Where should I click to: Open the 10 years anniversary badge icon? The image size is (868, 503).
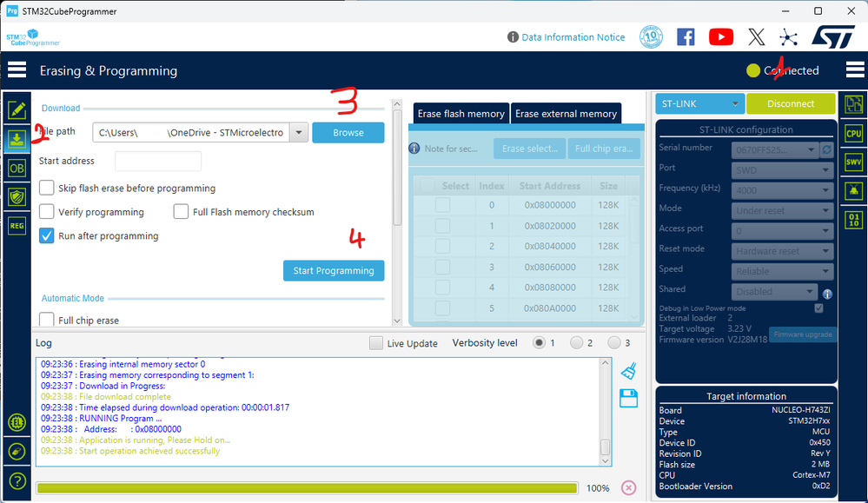(x=651, y=37)
